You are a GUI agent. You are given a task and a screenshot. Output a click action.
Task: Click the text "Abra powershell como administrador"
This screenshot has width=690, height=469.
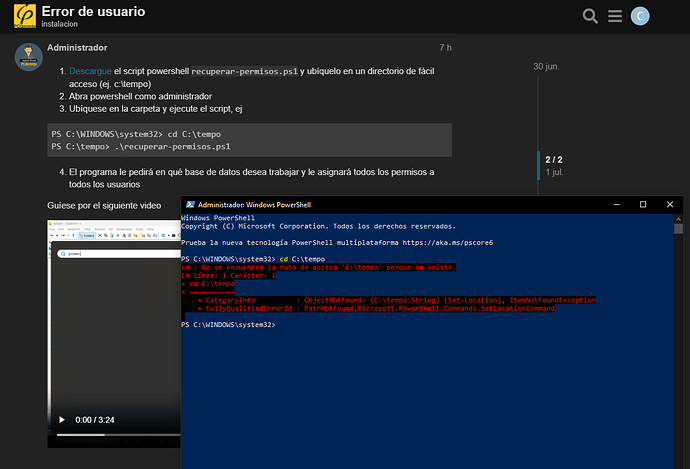(140, 96)
